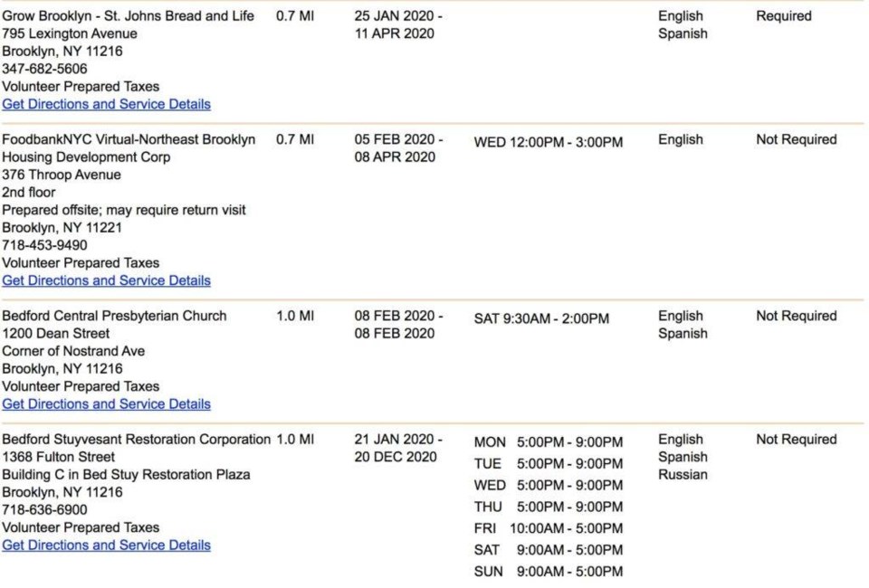Screen dimensions: 869x588
Task: Click 'Not Required' for Bedford Central Presbyterian Church
Action: (797, 316)
